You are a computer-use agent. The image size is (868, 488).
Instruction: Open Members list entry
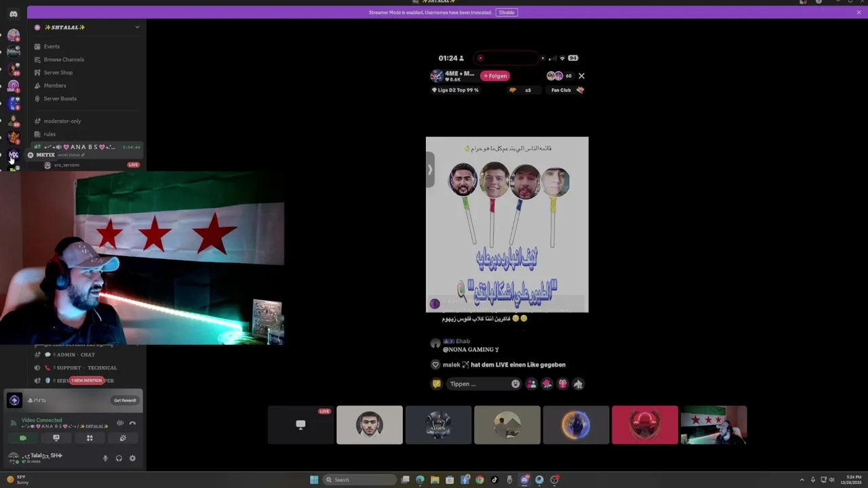point(87,85)
